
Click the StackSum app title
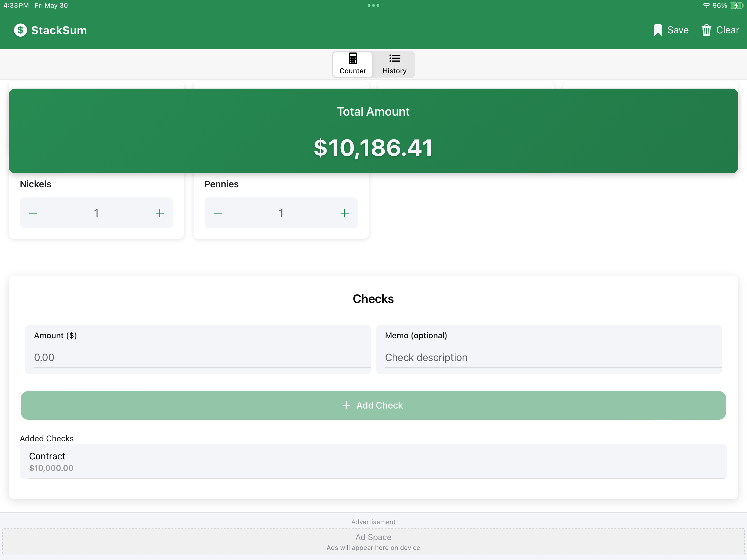click(59, 30)
